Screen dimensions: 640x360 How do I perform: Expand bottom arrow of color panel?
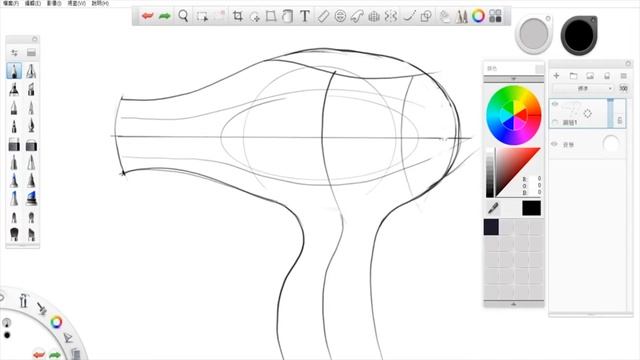point(514,304)
